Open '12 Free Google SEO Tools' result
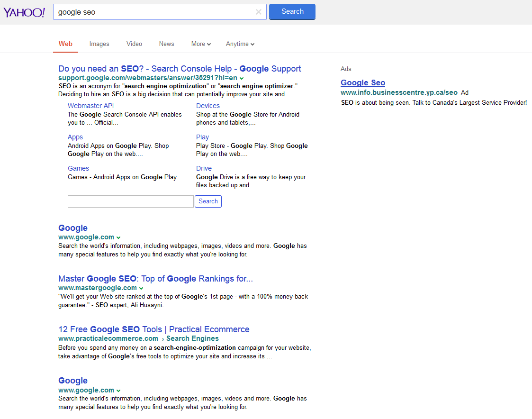Screen dimensions: 532x419 [153, 329]
